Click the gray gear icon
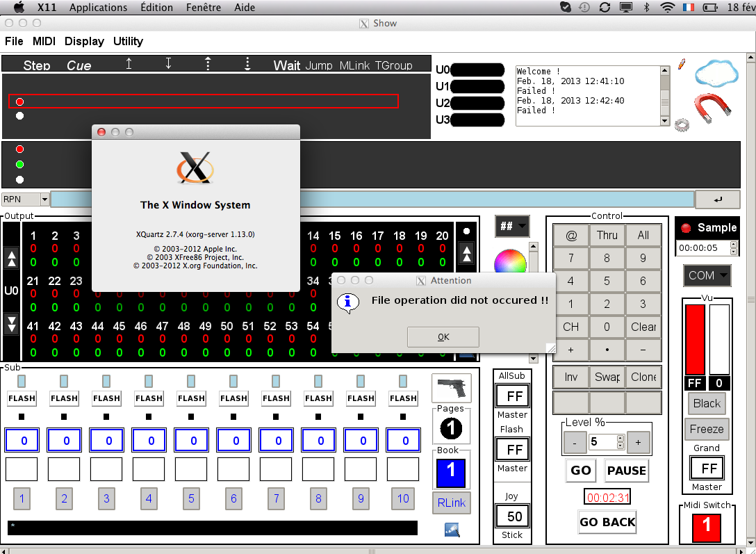The height and width of the screenshot is (554, 756). (x=682, y=125)
